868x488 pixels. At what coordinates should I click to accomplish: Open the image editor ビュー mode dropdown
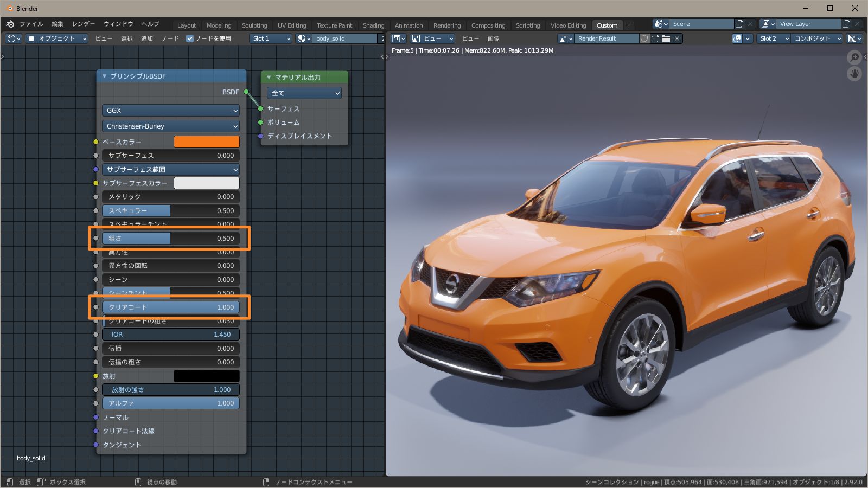click(x=432, y=38)
